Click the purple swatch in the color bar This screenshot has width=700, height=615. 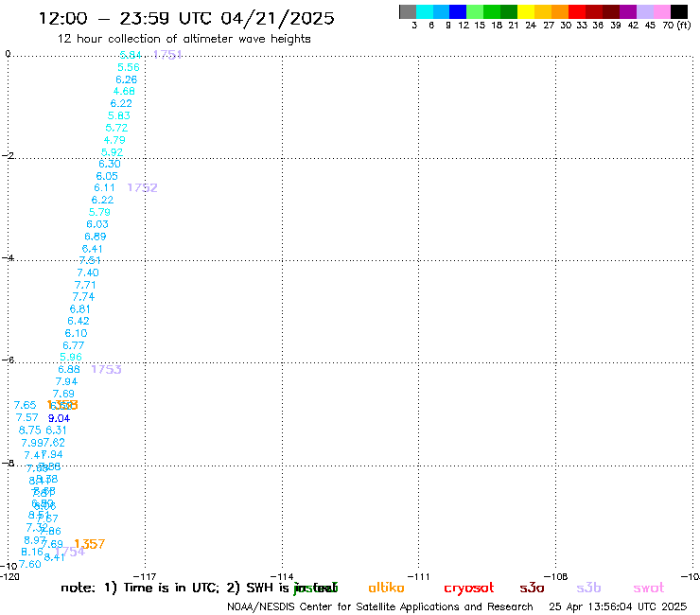click(x=628, y=12)
